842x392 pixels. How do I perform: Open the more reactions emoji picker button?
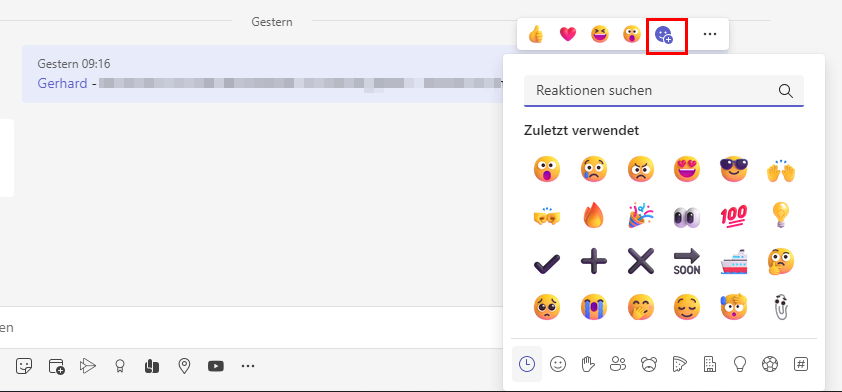(664, 35)
